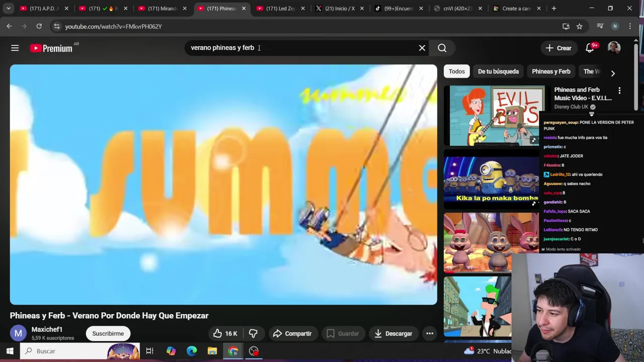Open a new browser tab
Viewport: 644px width, 362px height.
553,9
